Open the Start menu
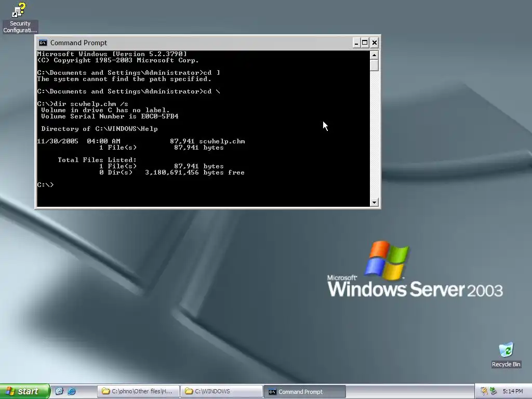This screenshot has width=532, height=399. tap(25, 391)
